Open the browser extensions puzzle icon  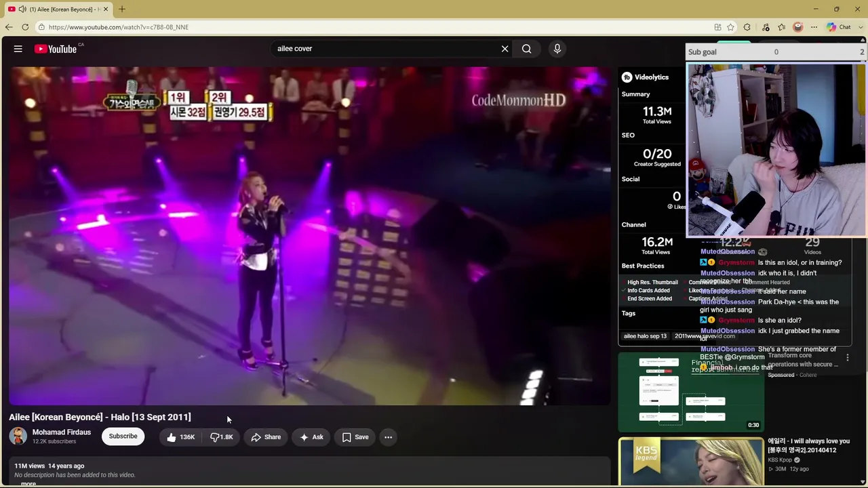pyautogui.click(x=747, y=27)
